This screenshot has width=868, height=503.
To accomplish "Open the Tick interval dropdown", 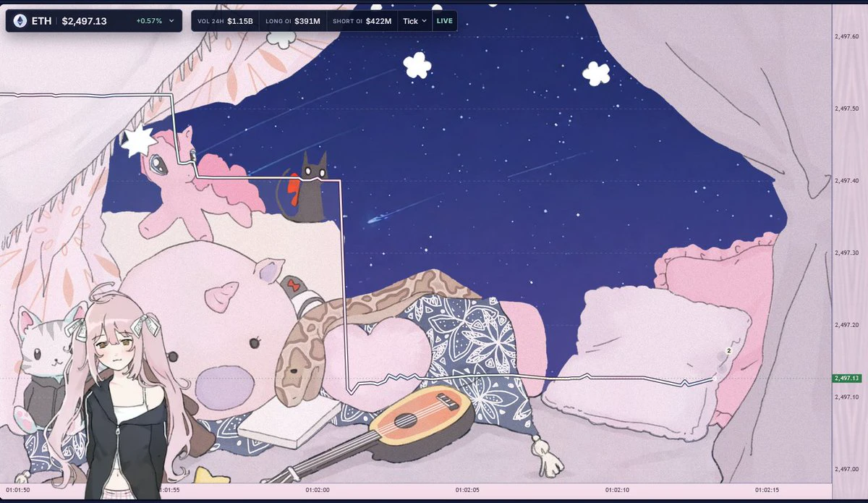I will click(414, 21).
